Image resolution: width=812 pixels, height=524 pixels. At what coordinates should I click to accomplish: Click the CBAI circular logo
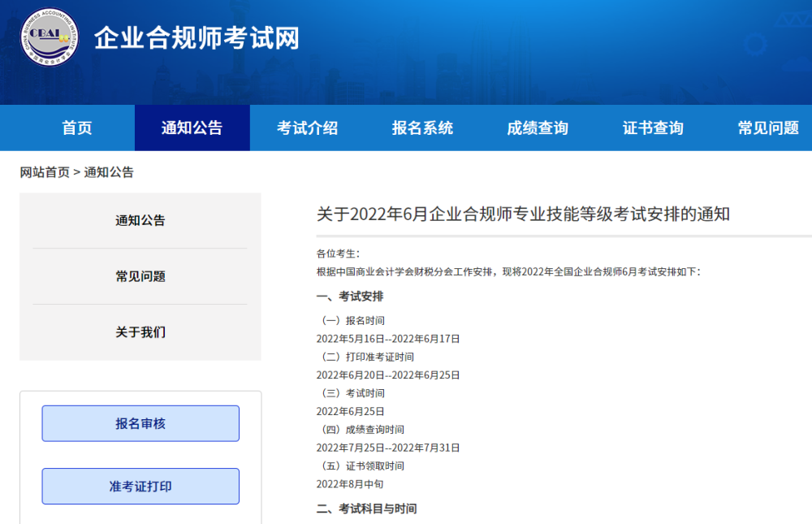point(50,37)
